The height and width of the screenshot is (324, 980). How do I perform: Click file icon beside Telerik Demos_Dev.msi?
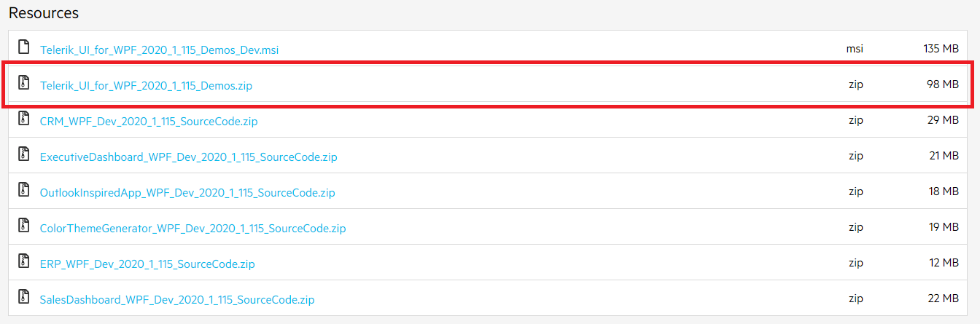(x=24, y=47)
